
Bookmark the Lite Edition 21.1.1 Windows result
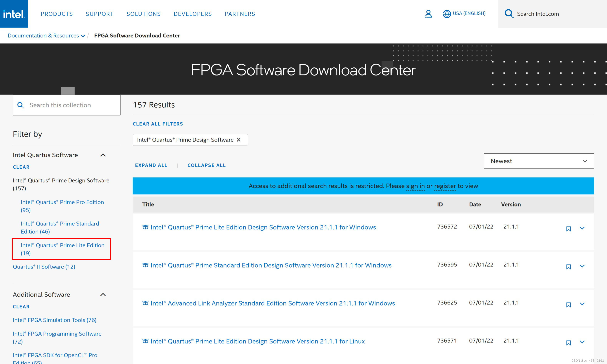(568, 229)
